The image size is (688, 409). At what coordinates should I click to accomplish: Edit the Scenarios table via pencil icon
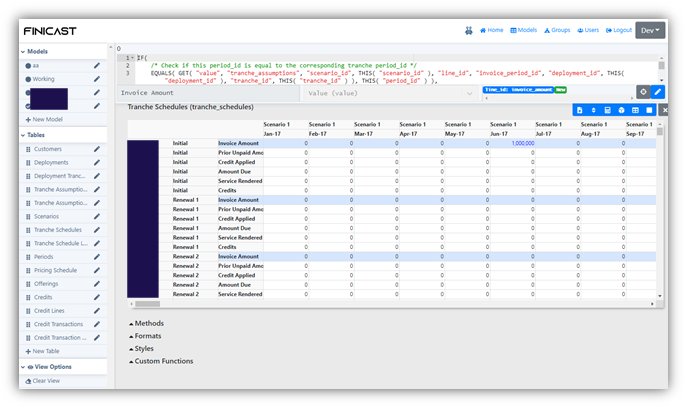[97, 216]
